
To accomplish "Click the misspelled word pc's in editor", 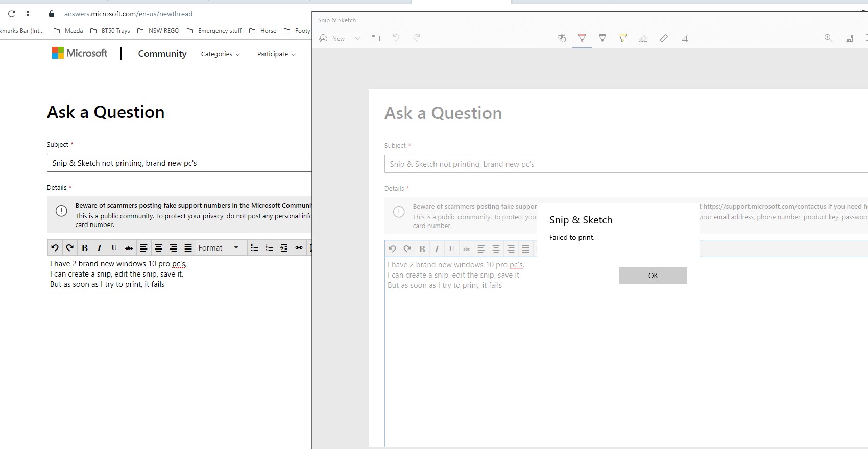I will tap(179, 264).
